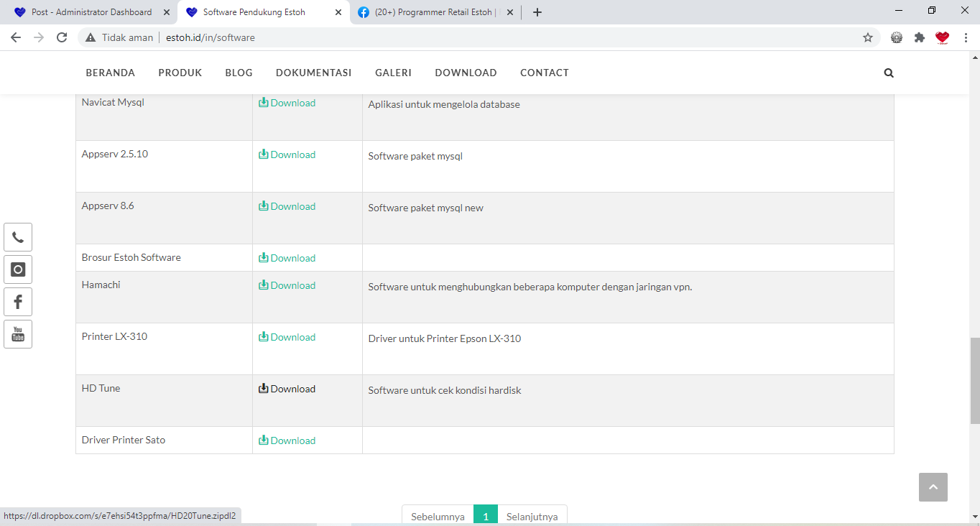Click the search magnifier icon in navbar

click(x=889, y=73)
